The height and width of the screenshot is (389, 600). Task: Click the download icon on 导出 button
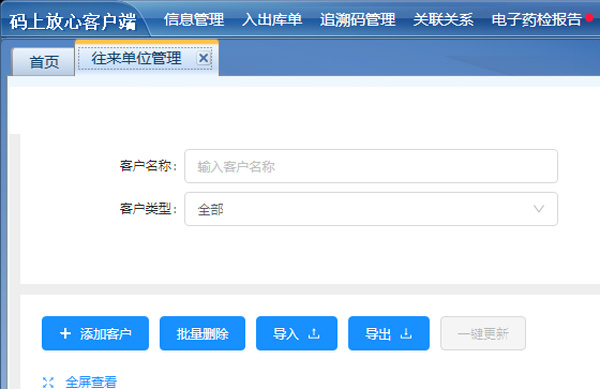[x=406, y=334]
